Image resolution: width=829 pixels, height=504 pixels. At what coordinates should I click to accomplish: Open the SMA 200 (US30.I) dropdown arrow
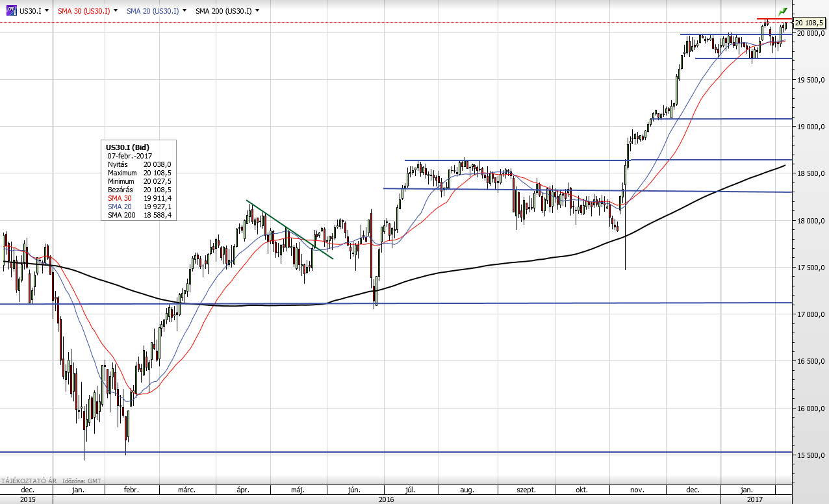coord(257,11)
